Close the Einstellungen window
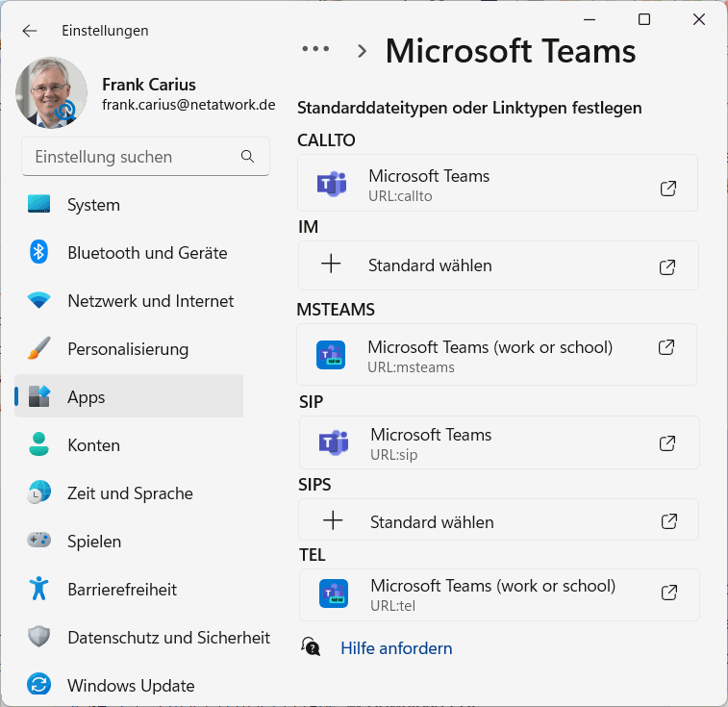Image resolution: width=728 pixels, height=707 pixels. 699,19
